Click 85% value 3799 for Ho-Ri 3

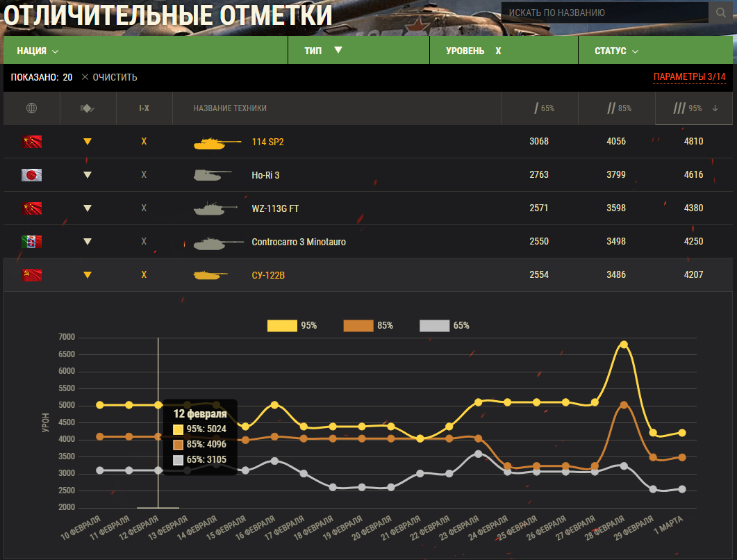[x=615, y=174]
